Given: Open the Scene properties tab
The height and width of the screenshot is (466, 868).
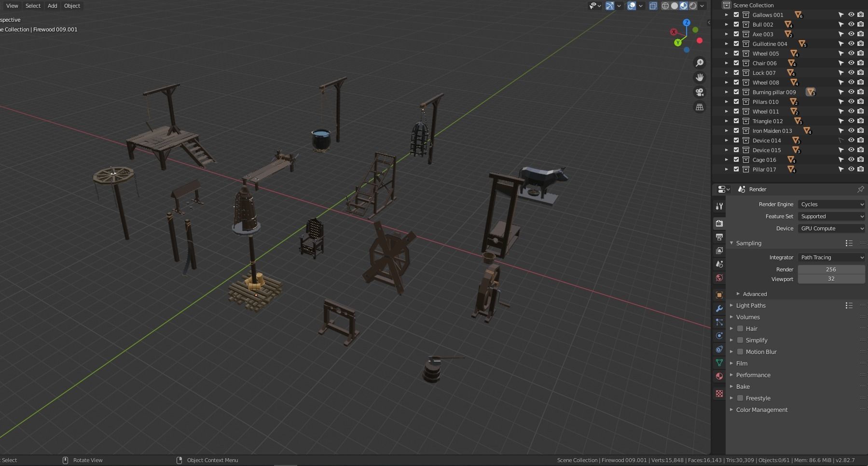Looking at the screenshot, I should click(719, 264).
